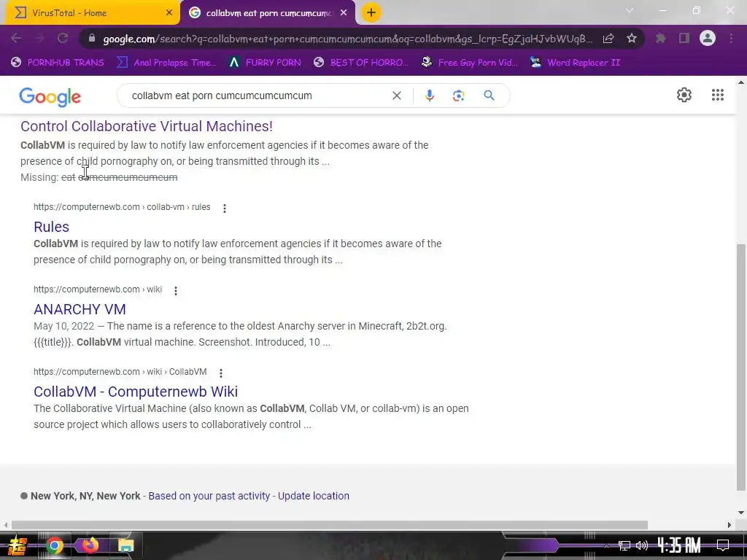
Task: Open the ANARCHY VM result
Action: click(80, 309)
